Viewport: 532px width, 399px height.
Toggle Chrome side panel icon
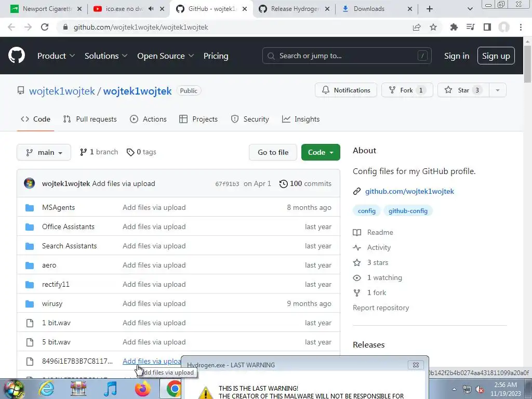pos(487,27)
